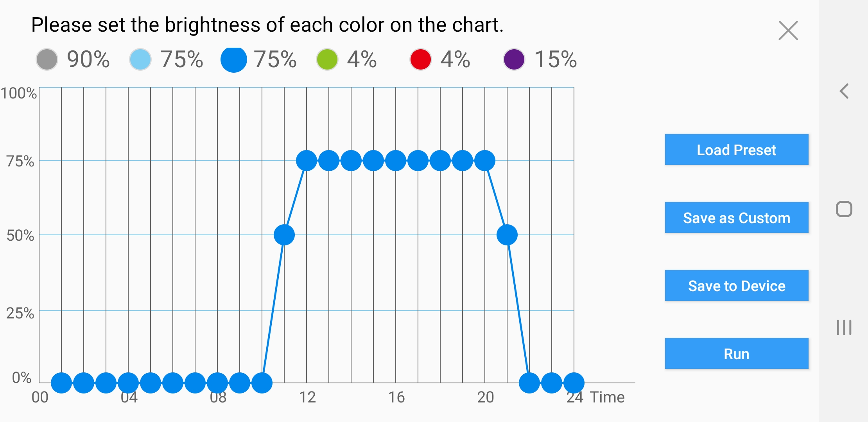Image resolution: width=868 pixels, height=422 pixels.
Task: Open Android recent apps icon
Action: (844, 327)
